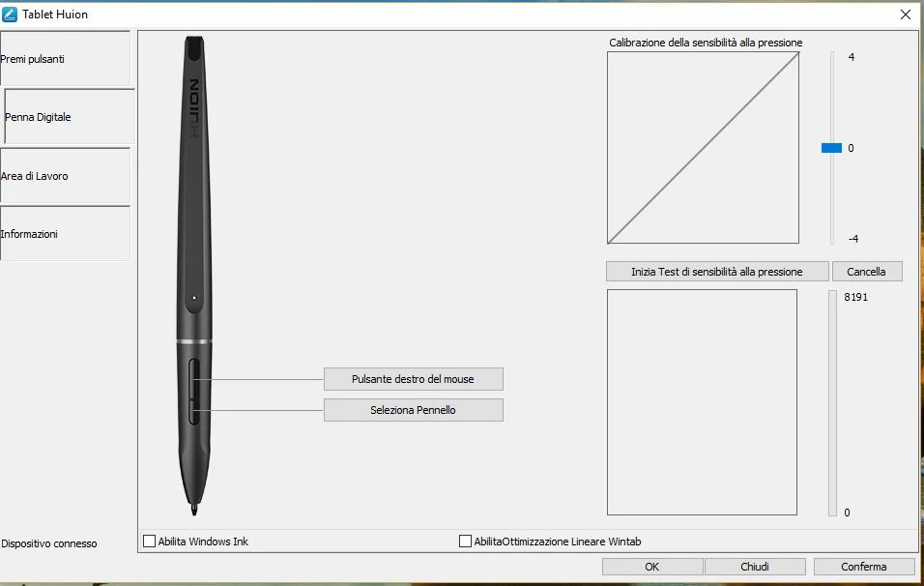Click the Dispositivo connesso status text

pyautogui.click(x=49, y=543)
